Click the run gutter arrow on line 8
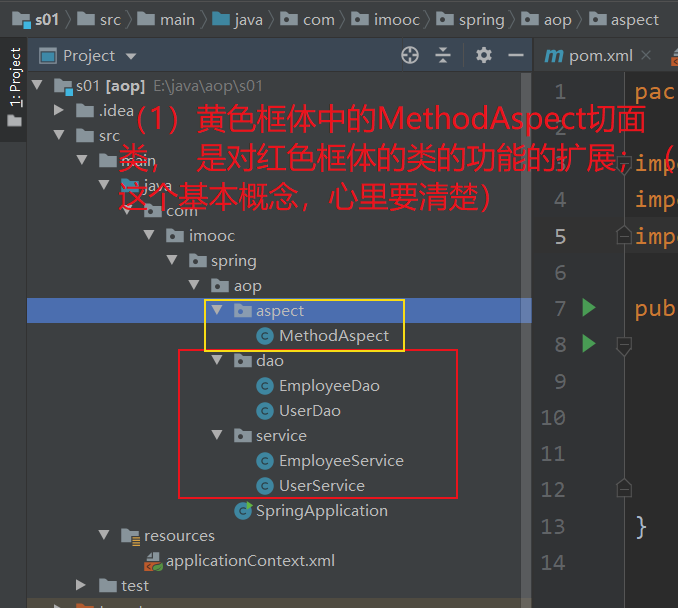Image resolution: width=678 pixels, height=608 pixels. (x=588, y=344)
